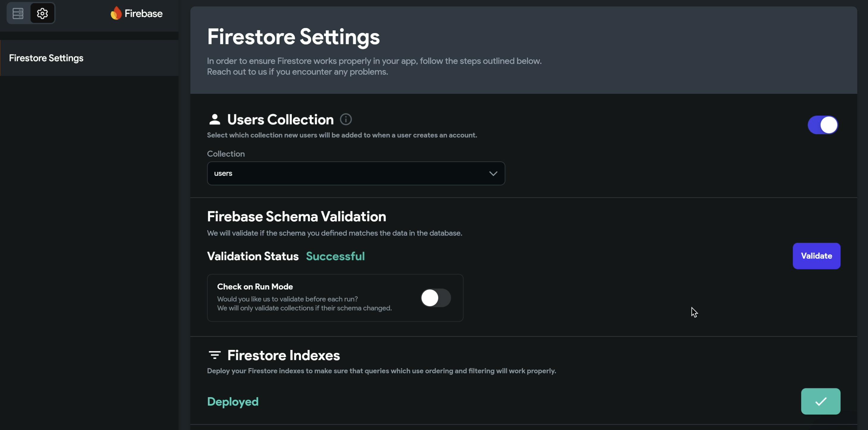Expand the users collection dropdown chevron
The height and width of the screenshot is (430, 868).
point(493,174)
